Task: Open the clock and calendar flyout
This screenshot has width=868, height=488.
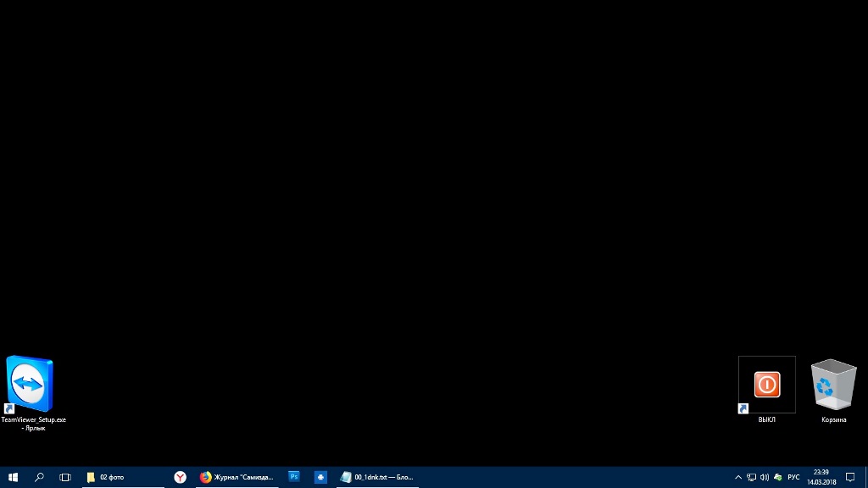Action: tap(821, 477)
